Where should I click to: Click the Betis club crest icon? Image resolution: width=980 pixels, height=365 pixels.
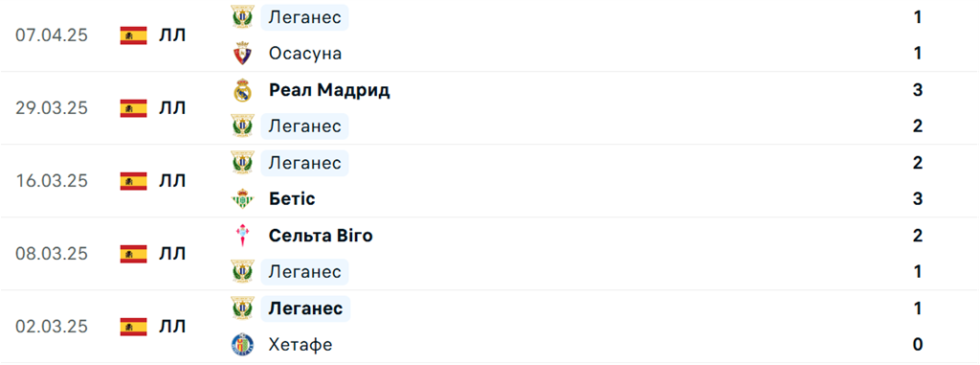pos(242,199)
